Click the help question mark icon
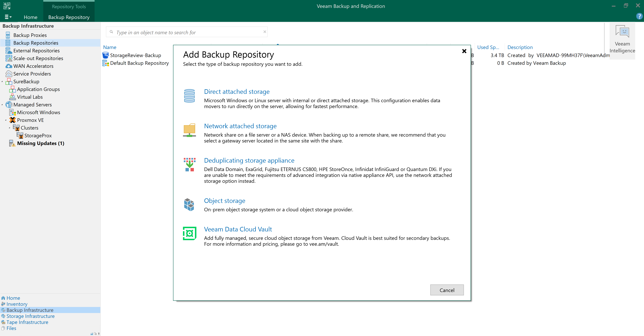Image resolution: width=644 pixels, height=336 pixels. [x=639, y=16]
